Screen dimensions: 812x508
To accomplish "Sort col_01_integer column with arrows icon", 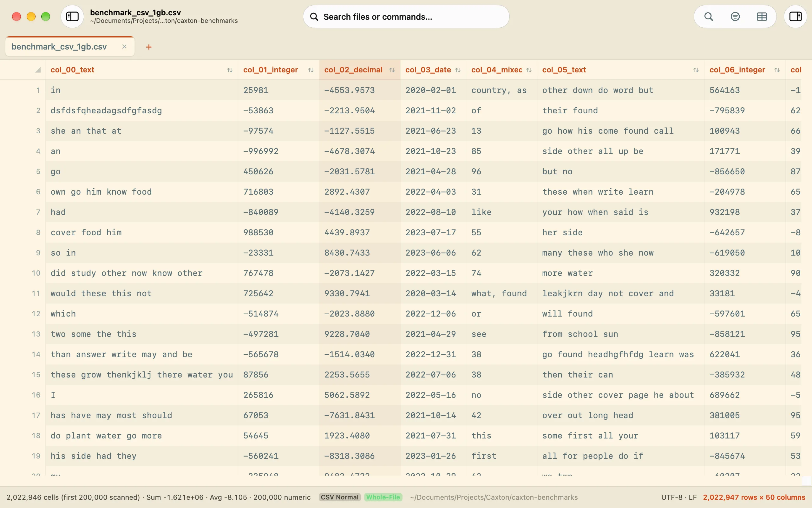I will pos(311,70).
